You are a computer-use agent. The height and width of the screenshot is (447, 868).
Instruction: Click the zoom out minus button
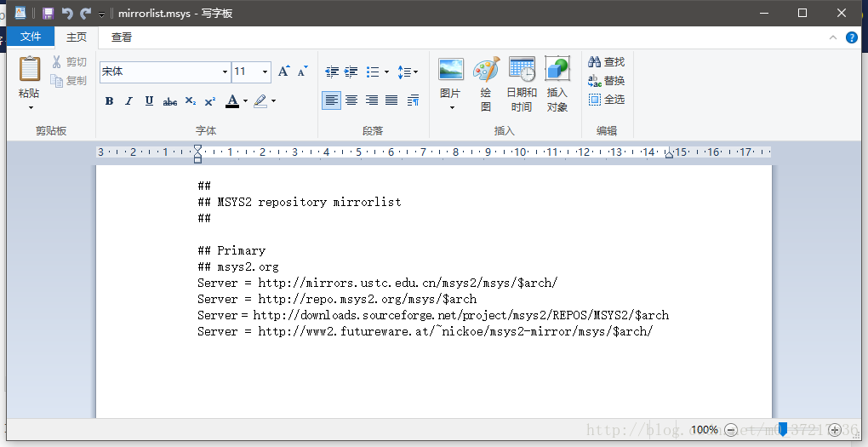[731, 430]
